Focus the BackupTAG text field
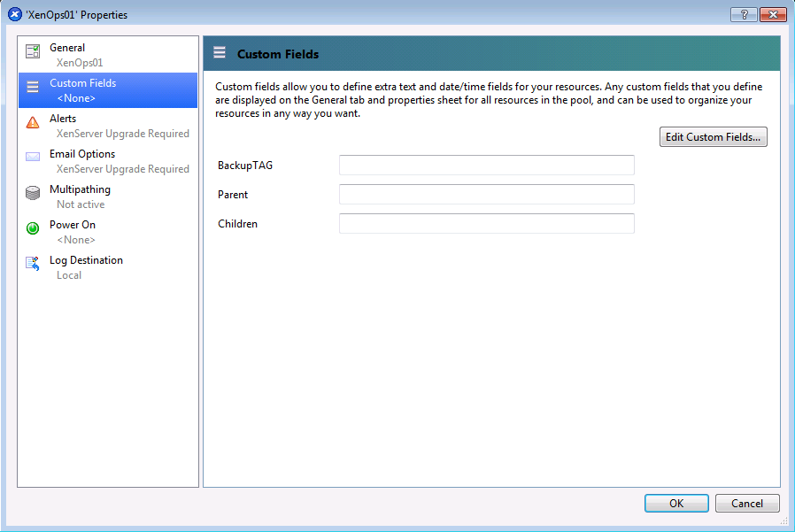795x532 pixels. [x=487, y=166]
